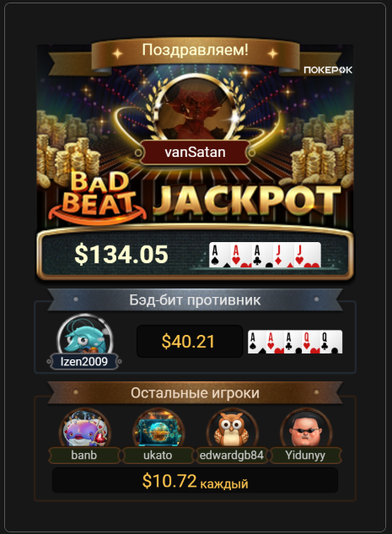Select ukato's treasure chest avatar
Screen dimensions: 392x534
[x=158, y=429]
